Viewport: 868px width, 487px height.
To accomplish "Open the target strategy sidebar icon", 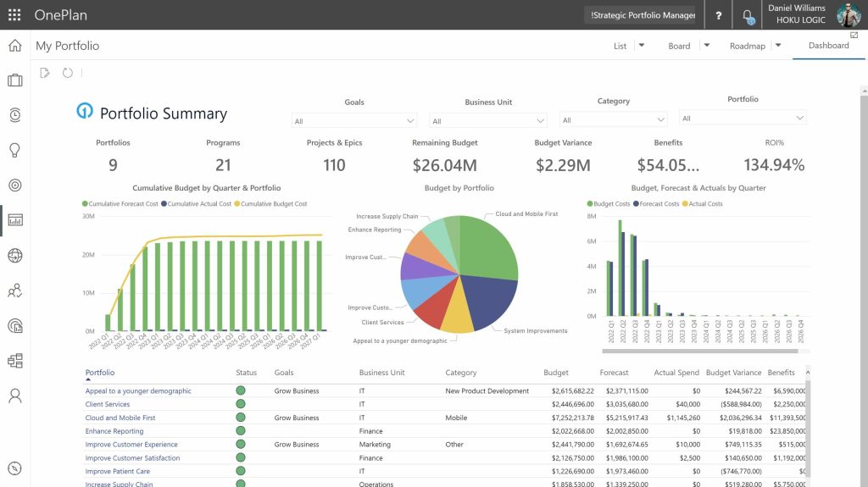I will (x=15, y=185).
